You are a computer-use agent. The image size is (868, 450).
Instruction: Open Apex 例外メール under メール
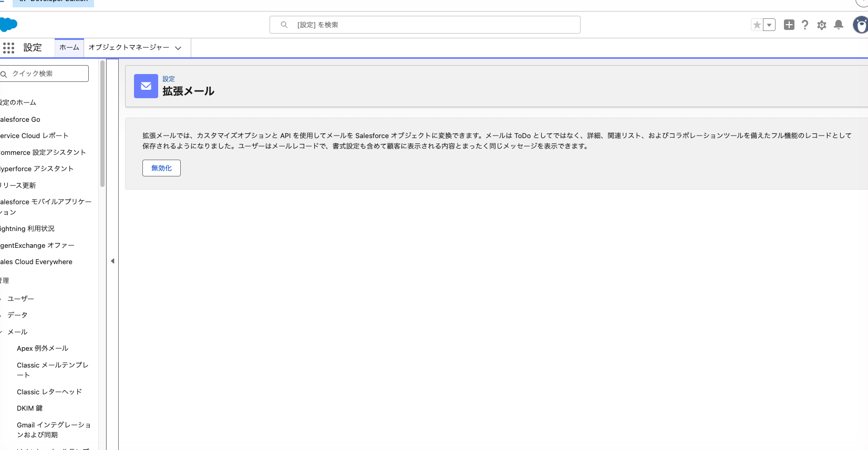point(43,348)
